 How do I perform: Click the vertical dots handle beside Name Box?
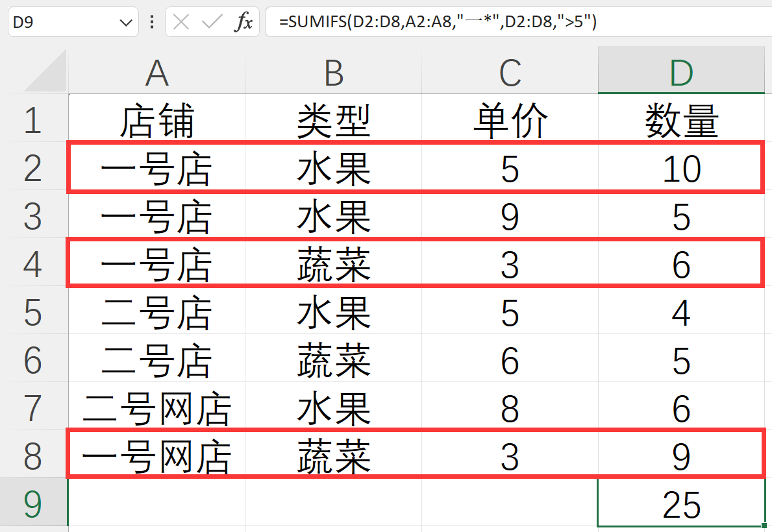pos(152,23)
